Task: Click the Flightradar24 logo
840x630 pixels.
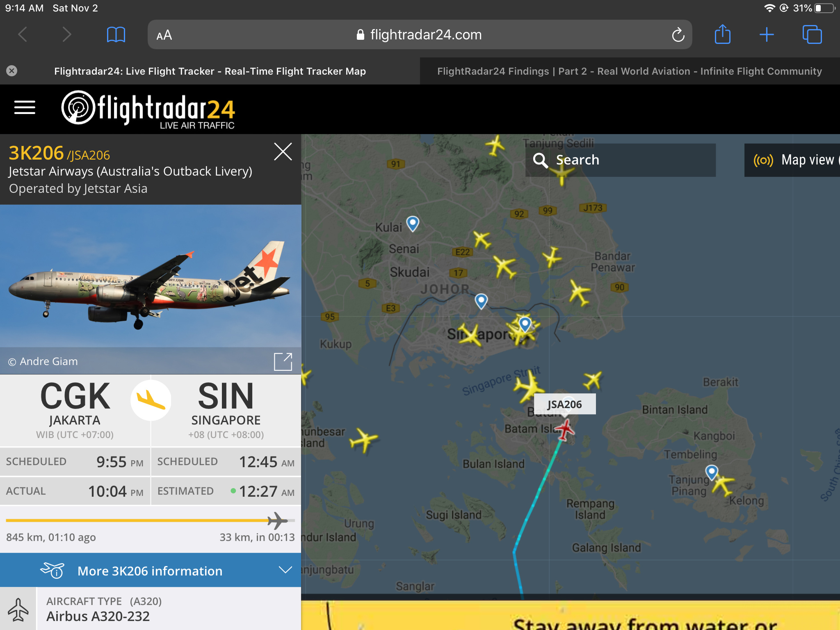Action: click(x=148, y=109)
